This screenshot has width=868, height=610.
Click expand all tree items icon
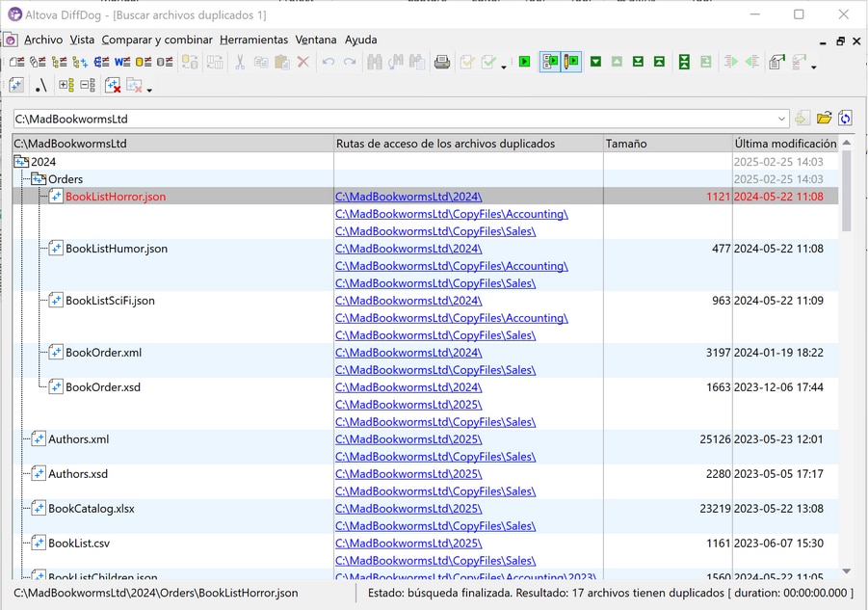(66, 86)
